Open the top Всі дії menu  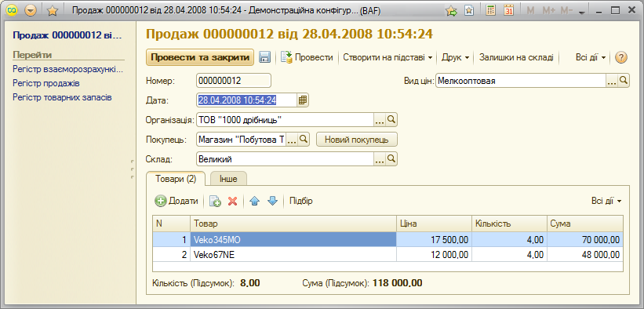[x=591, y=57]
